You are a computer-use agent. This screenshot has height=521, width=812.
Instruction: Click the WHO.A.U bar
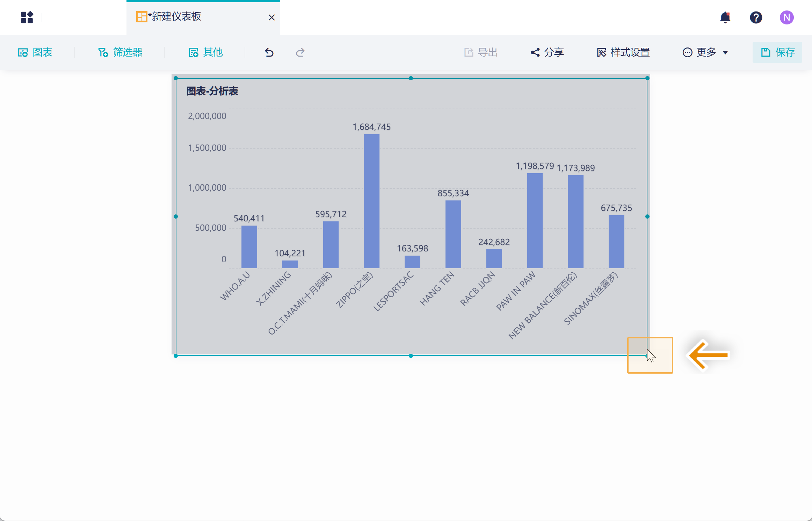pos(249,247)
